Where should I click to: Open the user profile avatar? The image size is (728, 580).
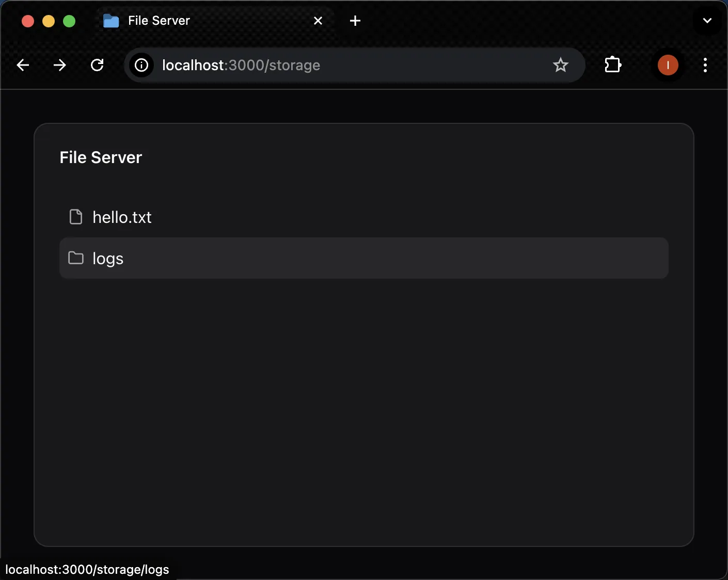668,65
